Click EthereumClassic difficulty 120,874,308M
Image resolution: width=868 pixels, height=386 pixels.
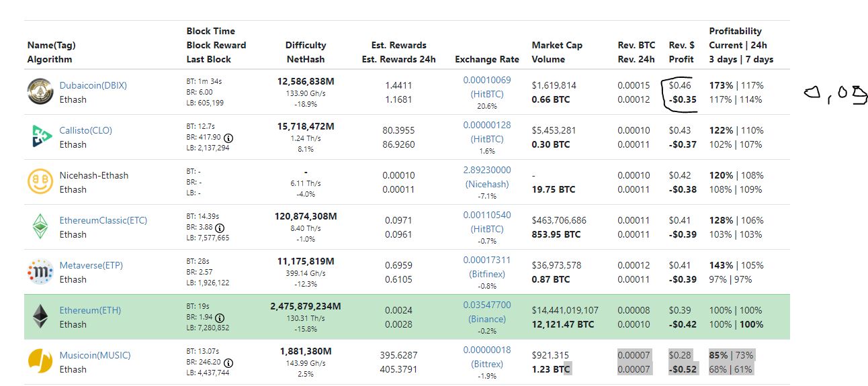[306, 216]
